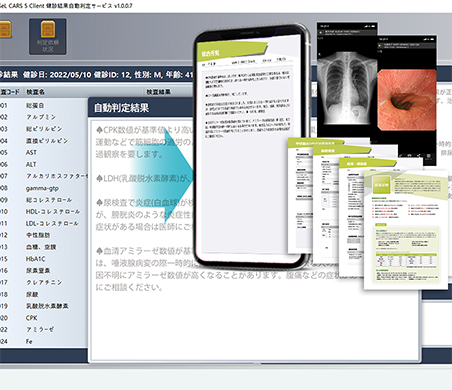Select the LDL-コレステロール row
The height and width of the screenshot is (390, 452).
44,223
